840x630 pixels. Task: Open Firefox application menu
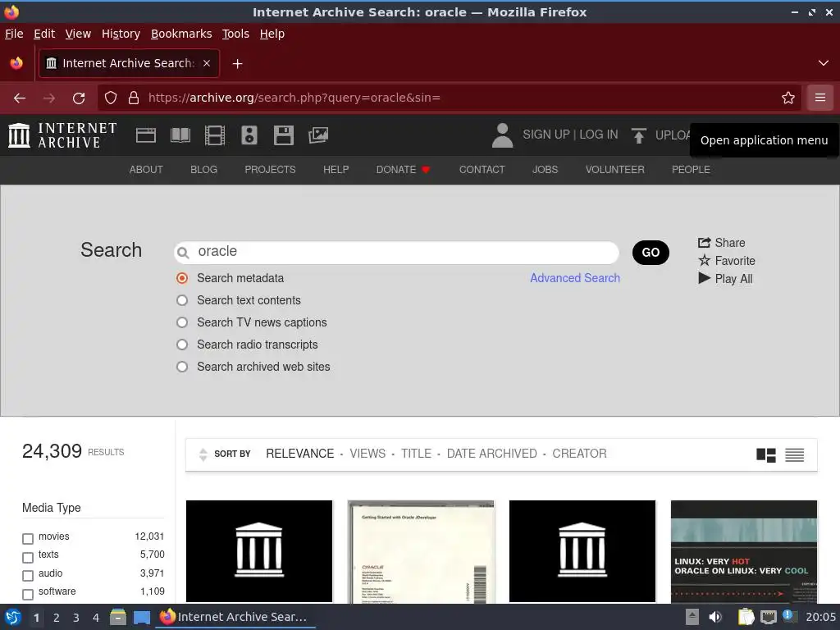pos(820,98)
